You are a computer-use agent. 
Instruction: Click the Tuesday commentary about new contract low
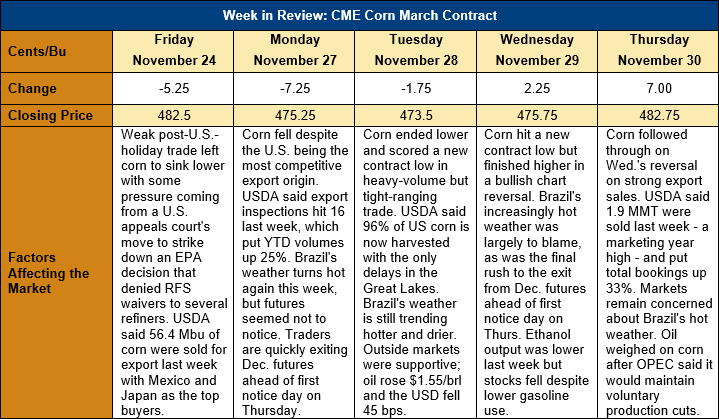(x=415, y=273)
